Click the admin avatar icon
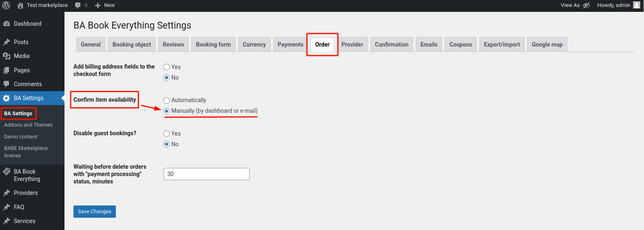Viewport: 644px width, 230px height. click(x=637, y=5)
